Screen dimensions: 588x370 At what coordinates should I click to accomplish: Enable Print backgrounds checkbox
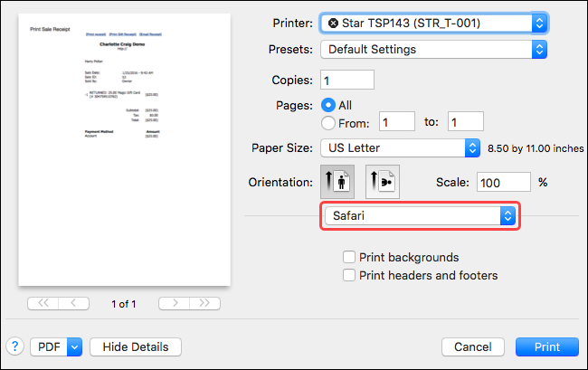[349, 257]
